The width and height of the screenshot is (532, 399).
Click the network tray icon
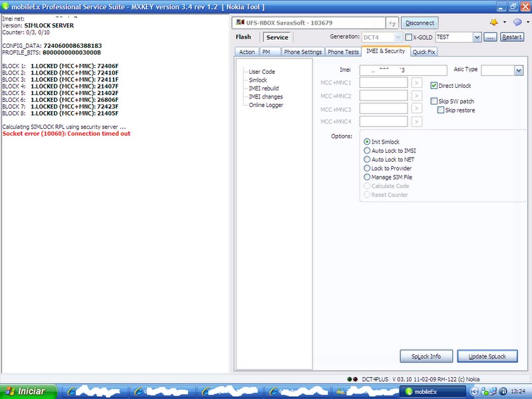[493, 392]
